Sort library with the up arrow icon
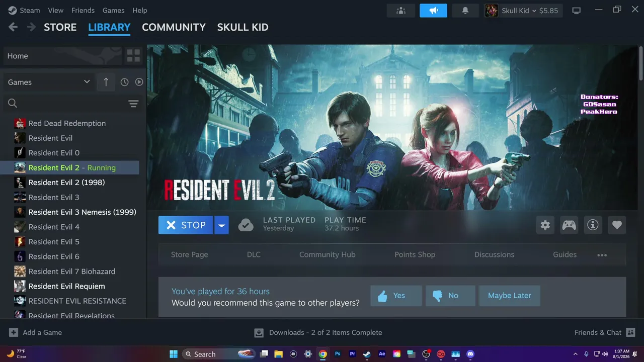The width and height of the screenshot is (644, 362). pos(106,82)
